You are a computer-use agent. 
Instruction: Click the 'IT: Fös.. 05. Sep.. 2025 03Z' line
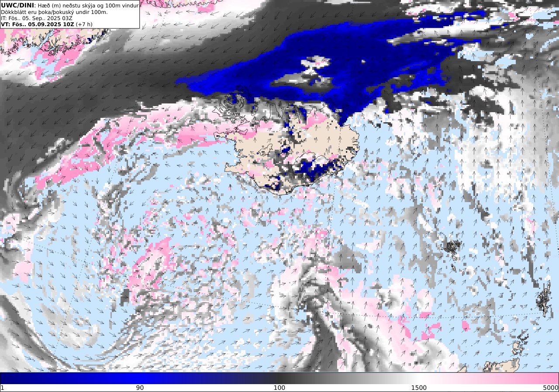tap(37, 18)
